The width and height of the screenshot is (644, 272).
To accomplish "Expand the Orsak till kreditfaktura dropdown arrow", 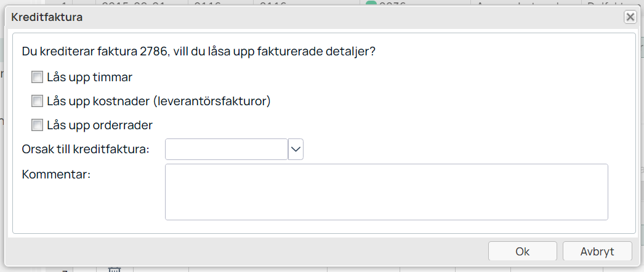I will [x=296, y=149].
